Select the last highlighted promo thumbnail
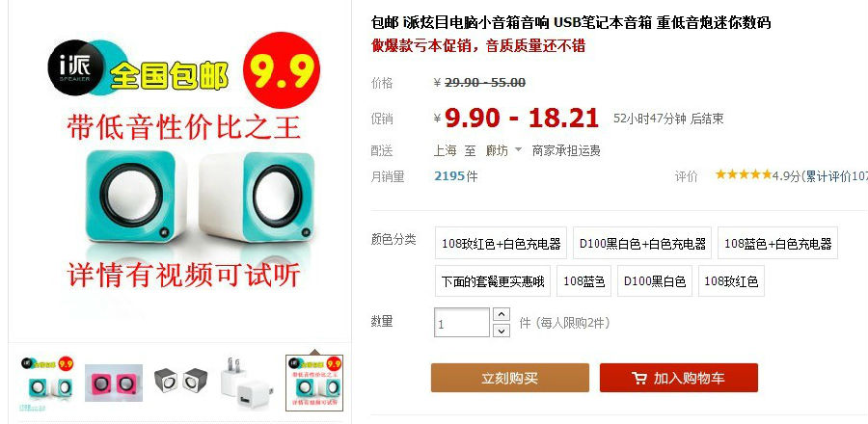The width and height of the screenshot is (868, 424). [313, 384]
